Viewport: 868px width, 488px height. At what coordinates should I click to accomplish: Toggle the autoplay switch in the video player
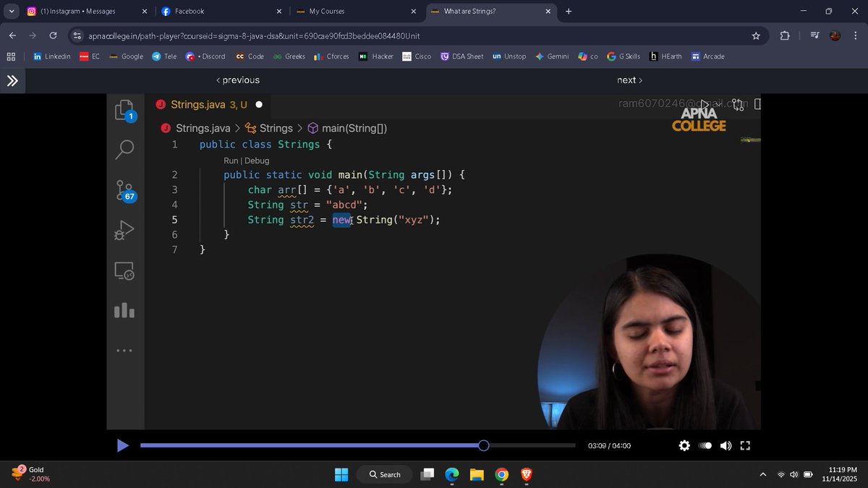coord(705,445)
